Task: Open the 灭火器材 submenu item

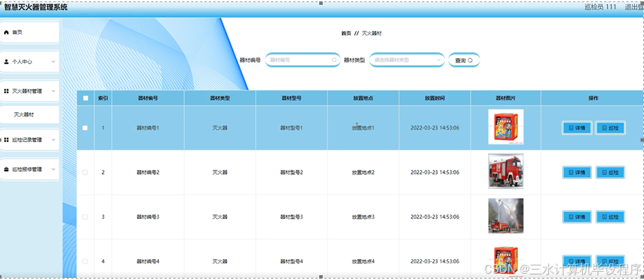Action: pyautogui.click(x=30, y=115)
